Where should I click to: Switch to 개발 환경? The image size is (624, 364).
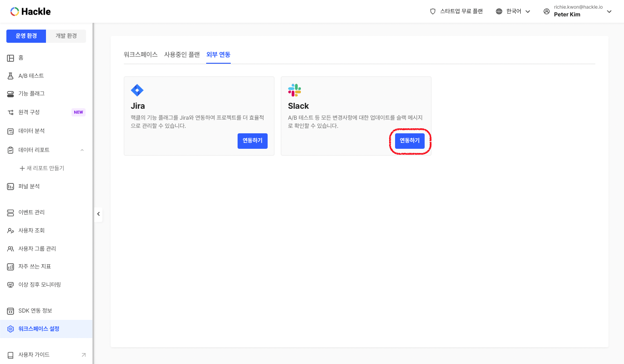[x=66, y=36]
